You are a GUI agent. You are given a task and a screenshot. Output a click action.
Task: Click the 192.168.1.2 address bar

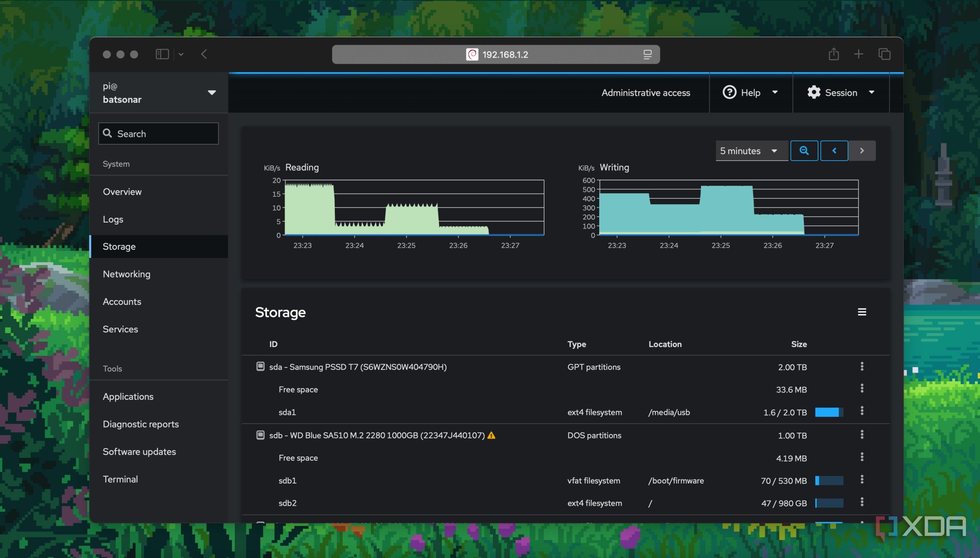(496, 55)
